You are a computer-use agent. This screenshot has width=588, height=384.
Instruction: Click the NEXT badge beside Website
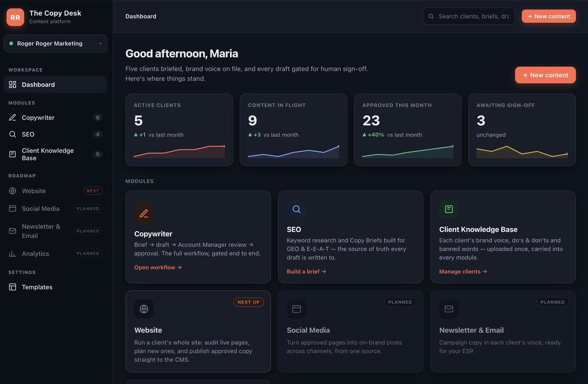tap(93, 191)
